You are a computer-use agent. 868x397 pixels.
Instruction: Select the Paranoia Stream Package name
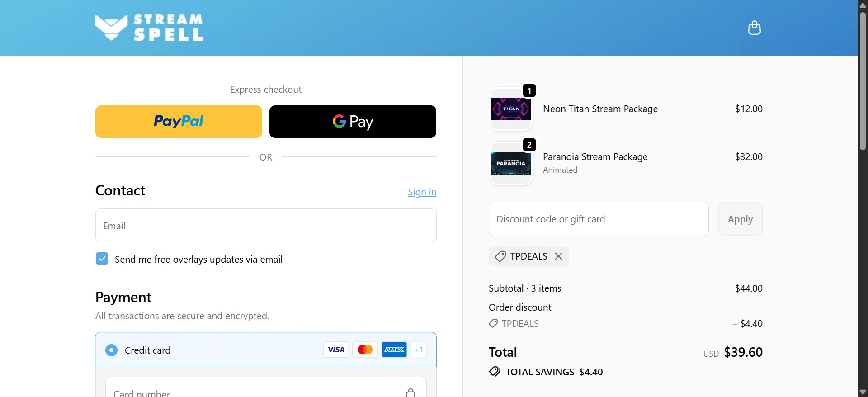click(595, 157)
